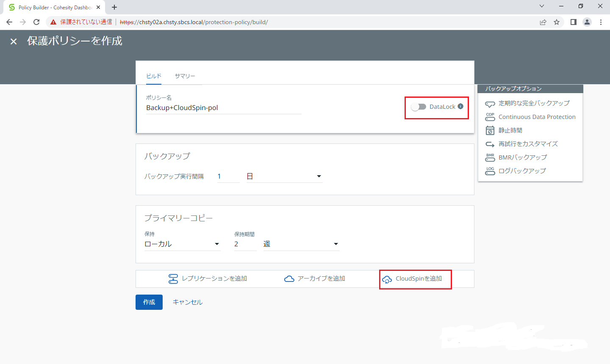This screenshot has height=364, width=610.
Task: Click the archive cloud icon
Action: [289, 279]
